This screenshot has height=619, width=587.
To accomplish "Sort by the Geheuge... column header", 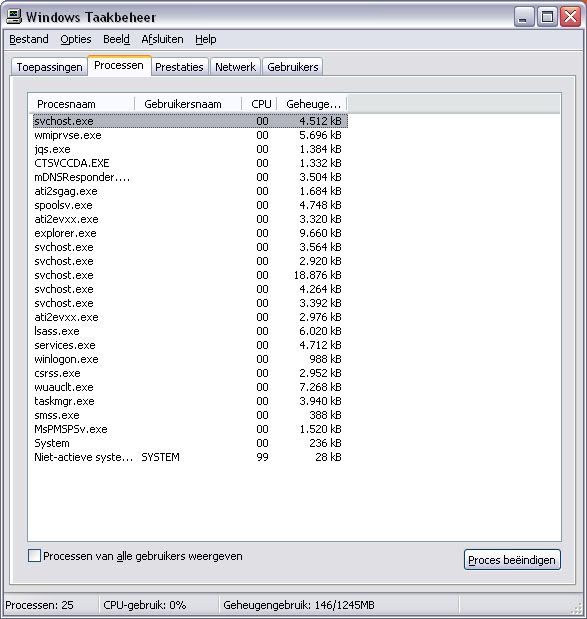I will pos(312,104).
